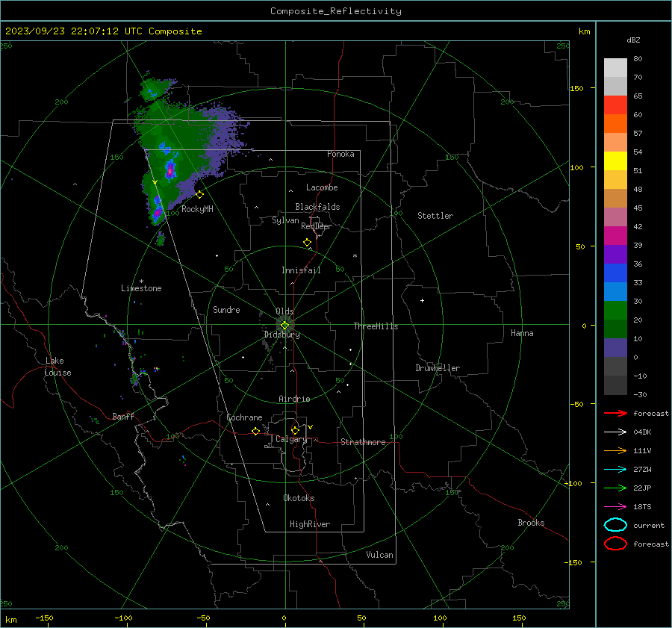The width and height of the screenshot is (672, 628).
Task: Select the orange 111V arrow legend entry
Action: pyautogui.click(x=615, y=450)
